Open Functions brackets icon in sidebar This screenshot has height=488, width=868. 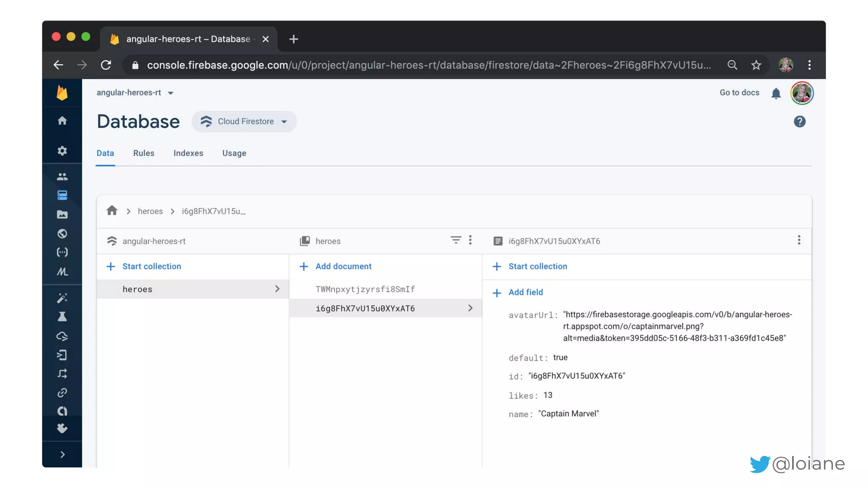62,252
